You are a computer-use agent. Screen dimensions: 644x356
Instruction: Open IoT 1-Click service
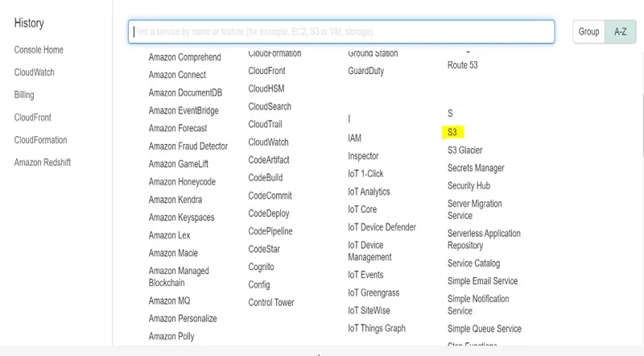click(365, 173)
